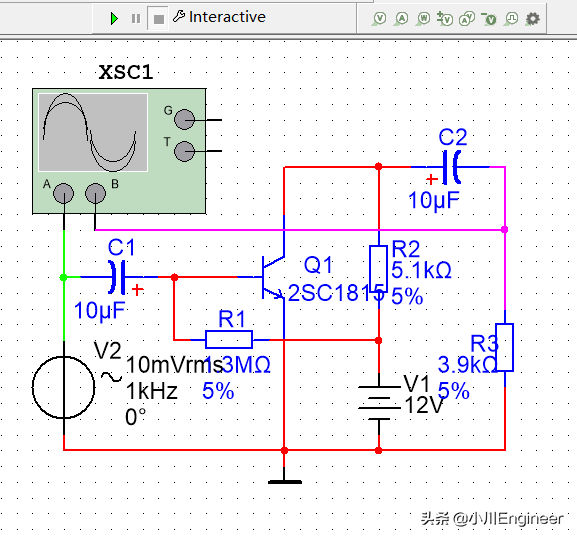
Task: Select the Q1 2SC1815 transistor
Action: pyautogui.click(x=273, y=277)
